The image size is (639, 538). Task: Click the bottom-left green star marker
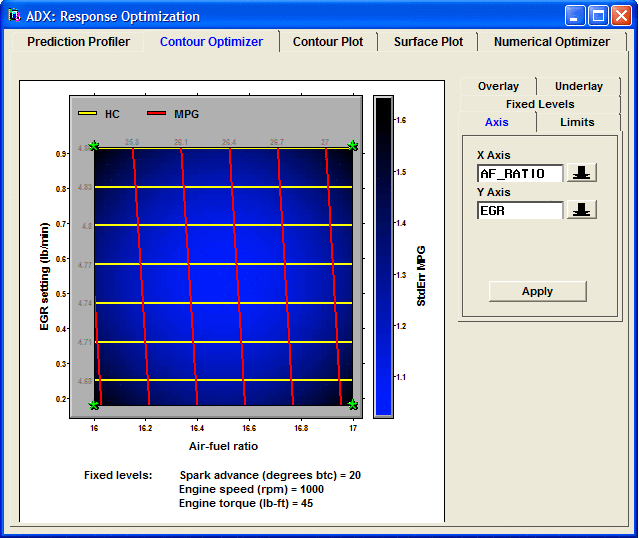[x=94, y=405]
